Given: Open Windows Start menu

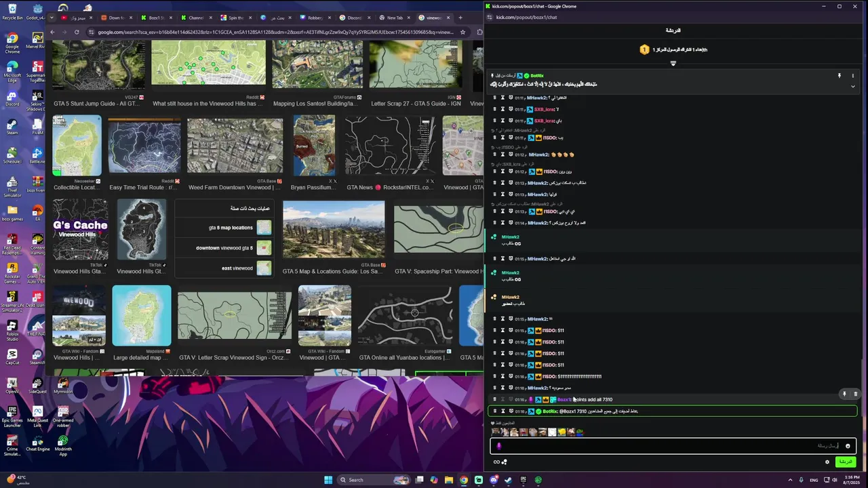Looking at the screenshot, I should click(328, 480).
